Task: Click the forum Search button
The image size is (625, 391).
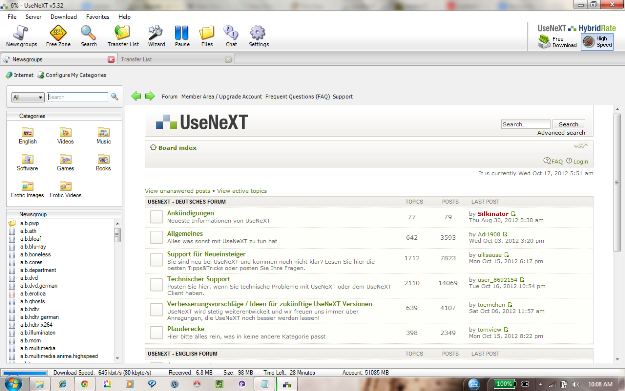Action: coord(568,124)
